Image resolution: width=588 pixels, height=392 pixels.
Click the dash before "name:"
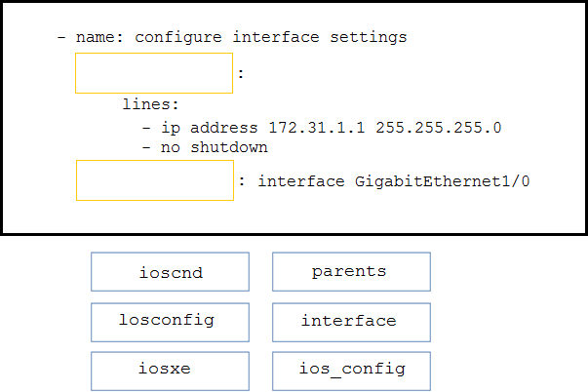tap(61, 38)
